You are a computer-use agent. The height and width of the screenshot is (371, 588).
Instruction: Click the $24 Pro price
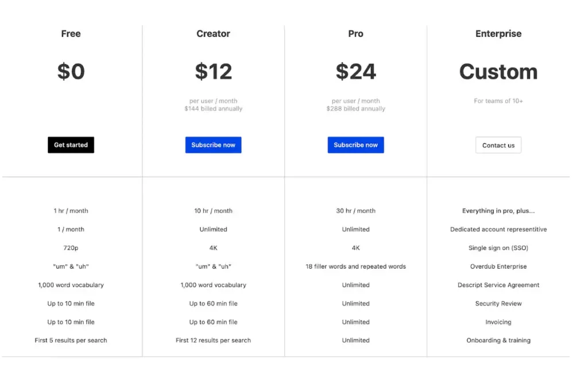pos(355,71)
